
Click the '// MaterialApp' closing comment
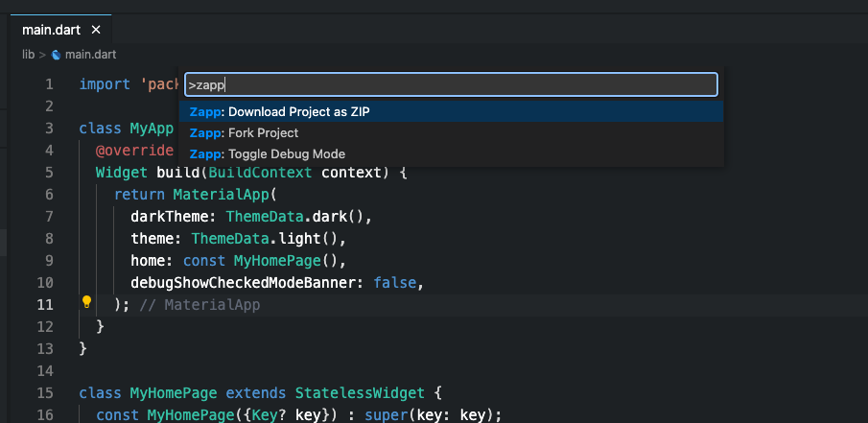pos(199,304)
